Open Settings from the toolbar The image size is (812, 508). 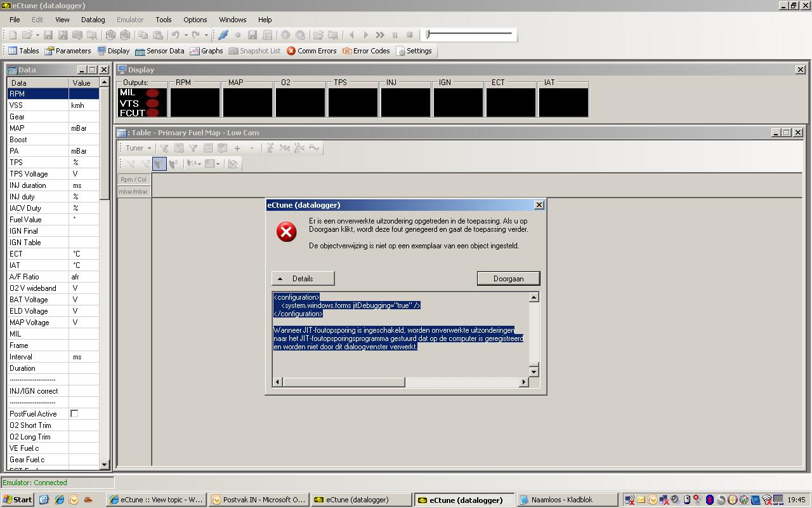click(x=414, y=51)
